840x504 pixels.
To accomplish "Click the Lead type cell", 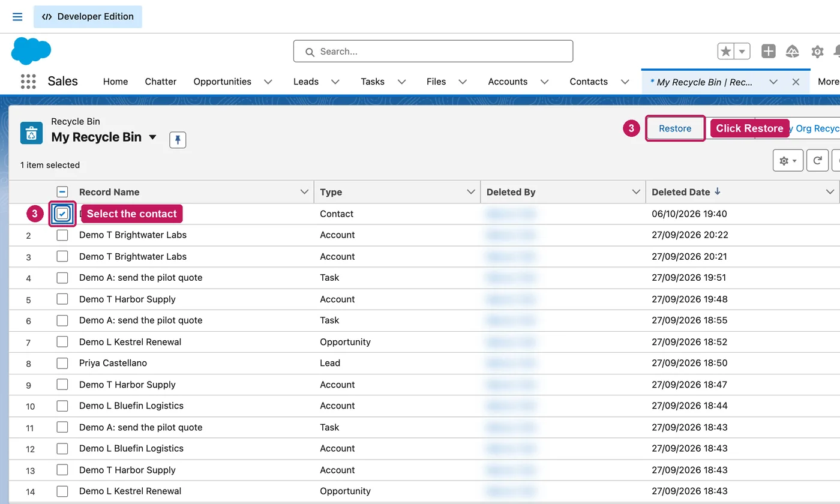I will click(330, 363).
